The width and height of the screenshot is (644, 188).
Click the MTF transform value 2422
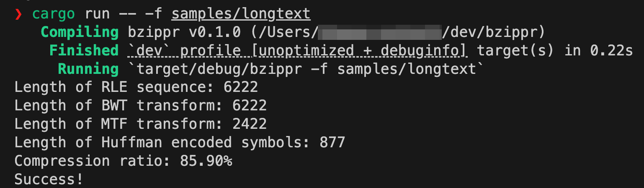(250, 124)
